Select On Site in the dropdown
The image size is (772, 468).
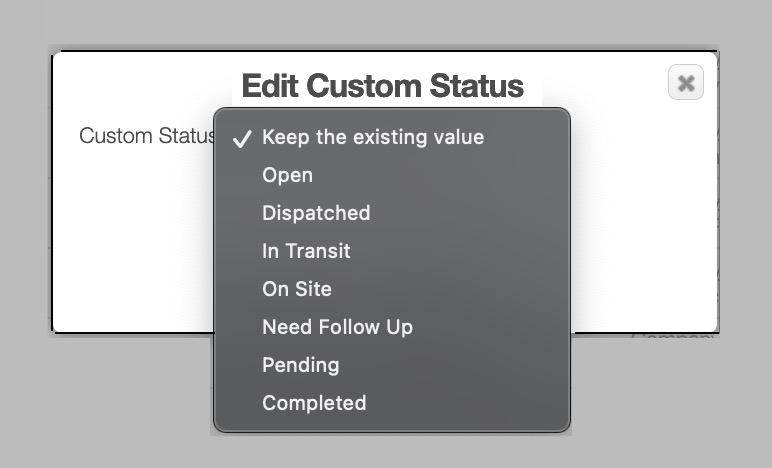[x=297, y=289]
